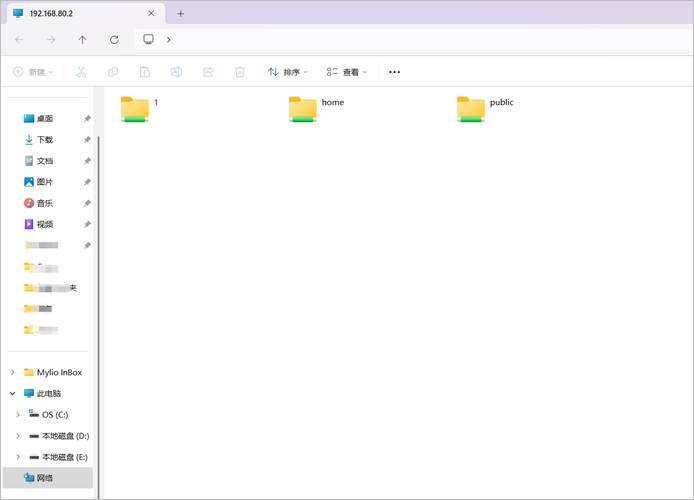Click the Share icon in toolbar

pyautogui.click(x=208, y=72)
